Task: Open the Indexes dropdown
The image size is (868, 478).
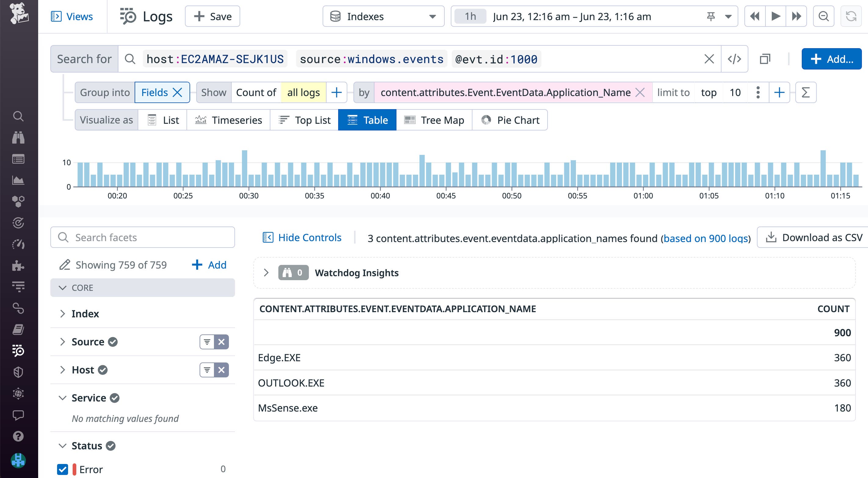Action: tap(383, 16)
